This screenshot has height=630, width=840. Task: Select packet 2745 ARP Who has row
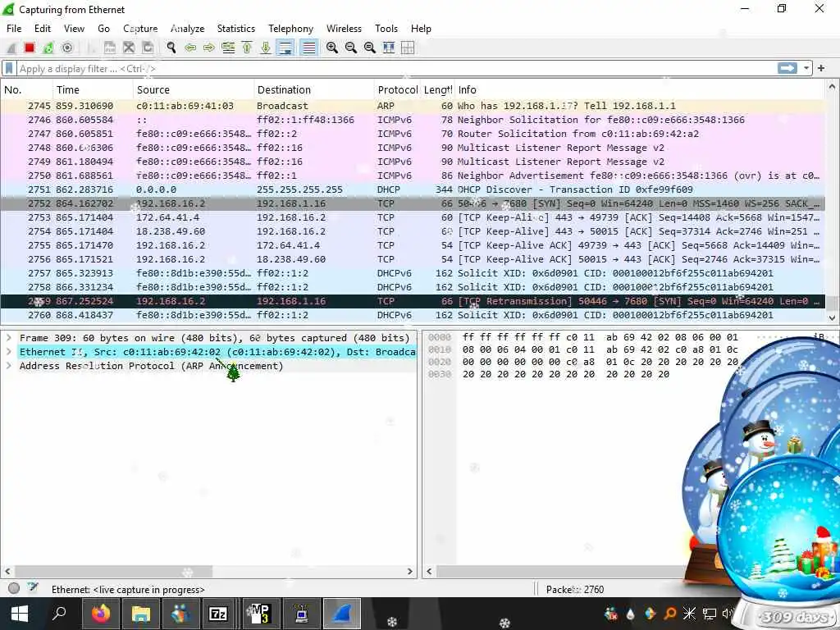tap(413, 106)
